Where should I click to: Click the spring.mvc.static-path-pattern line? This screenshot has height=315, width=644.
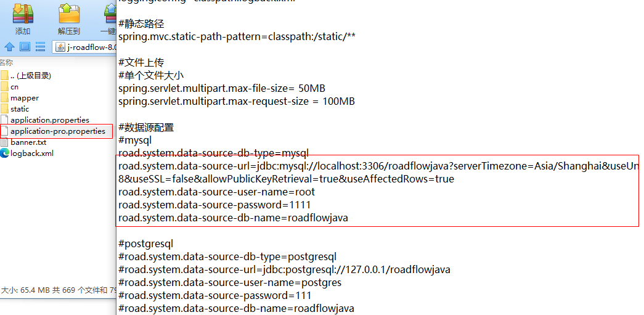[237, 36]
